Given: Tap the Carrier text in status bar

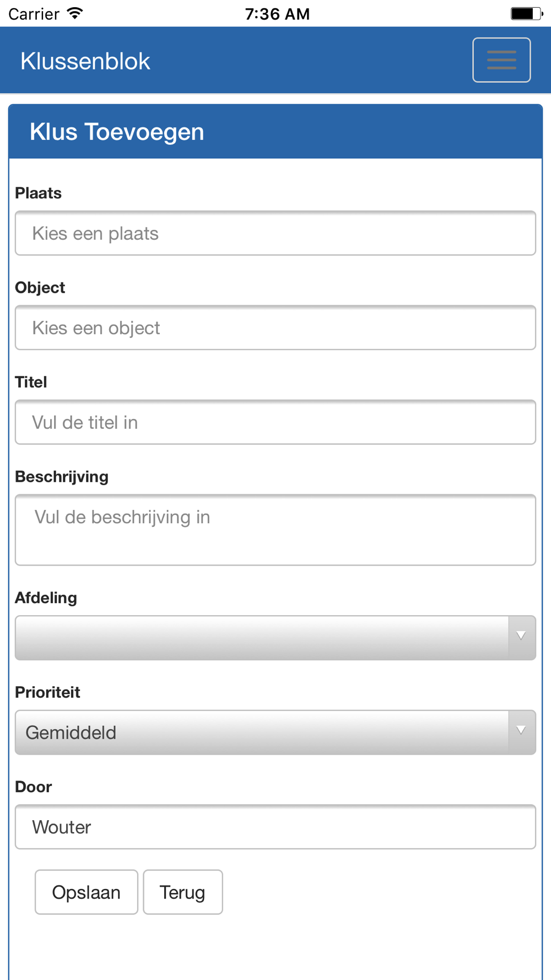Looking at the screenshot, I should pyautogui.click(x=34, y=14).
